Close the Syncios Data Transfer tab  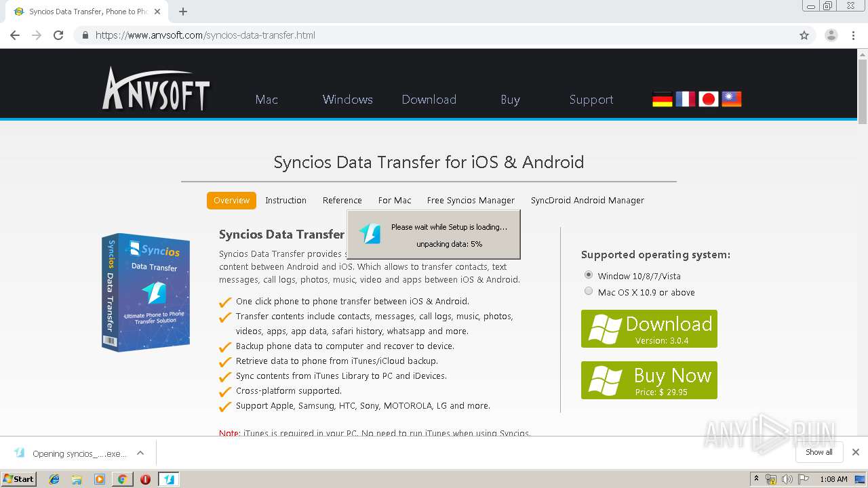[x=157, y=12]
